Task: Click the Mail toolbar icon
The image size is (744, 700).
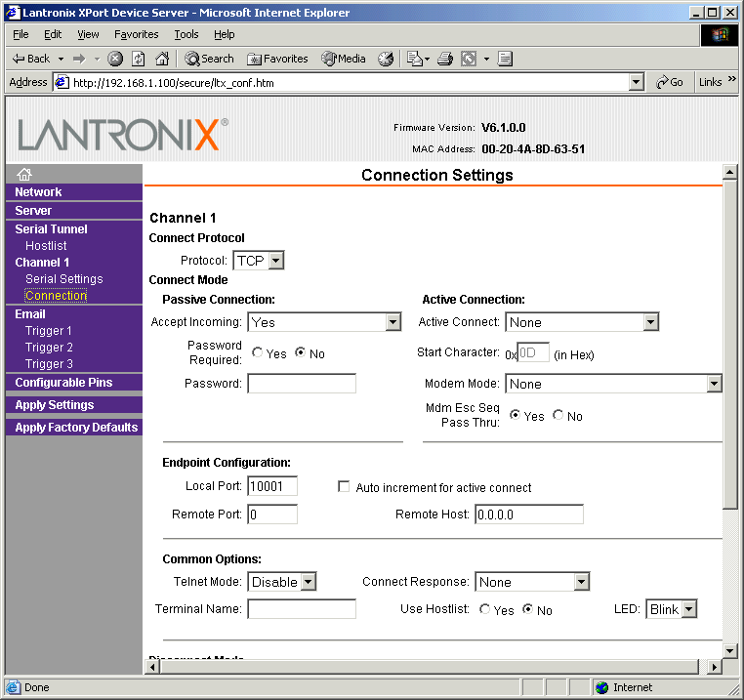Action: pyautogui.click(x=415, y=59)
